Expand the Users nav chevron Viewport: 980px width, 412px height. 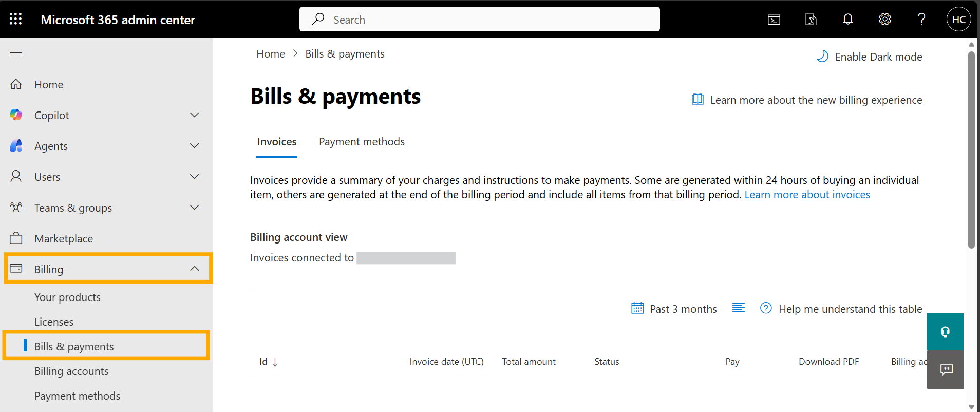[x=194, y=177]
